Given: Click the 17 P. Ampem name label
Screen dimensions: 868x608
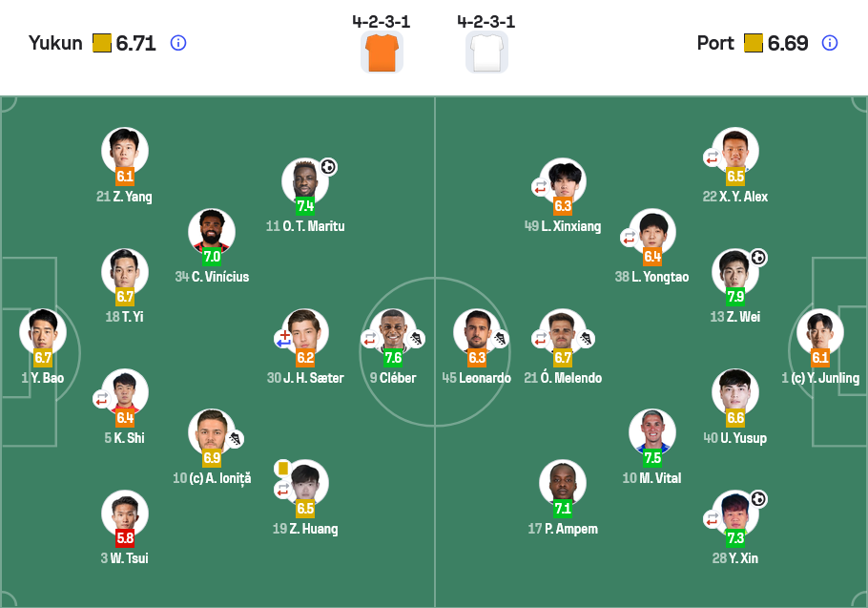Looking at the screenshot, I should (x=563, y=529).
